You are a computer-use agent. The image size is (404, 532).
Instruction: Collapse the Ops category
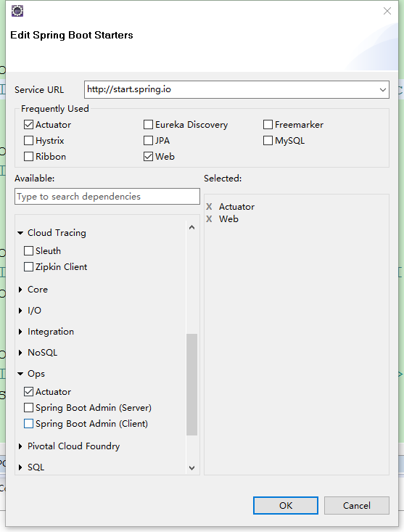point(20,374)
